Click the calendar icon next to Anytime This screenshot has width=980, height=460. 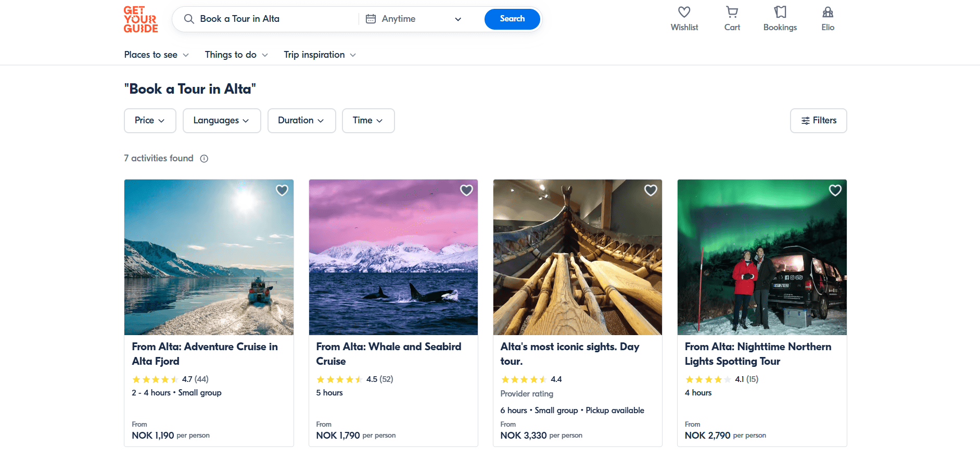point(371,19)
